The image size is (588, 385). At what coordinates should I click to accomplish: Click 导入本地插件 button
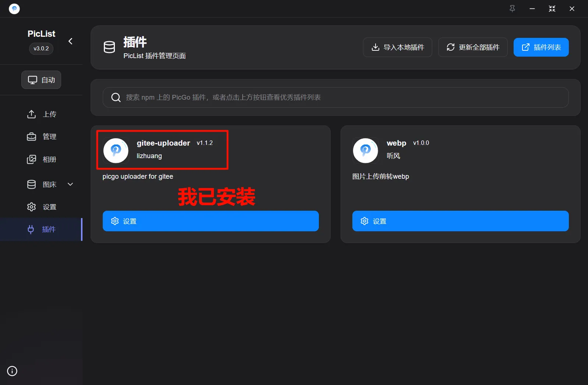point(398,47)
